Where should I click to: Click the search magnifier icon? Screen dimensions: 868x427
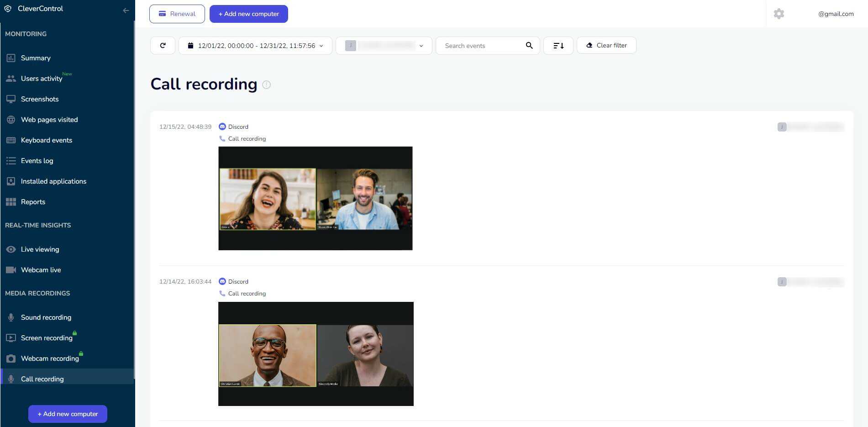(529, 46)
